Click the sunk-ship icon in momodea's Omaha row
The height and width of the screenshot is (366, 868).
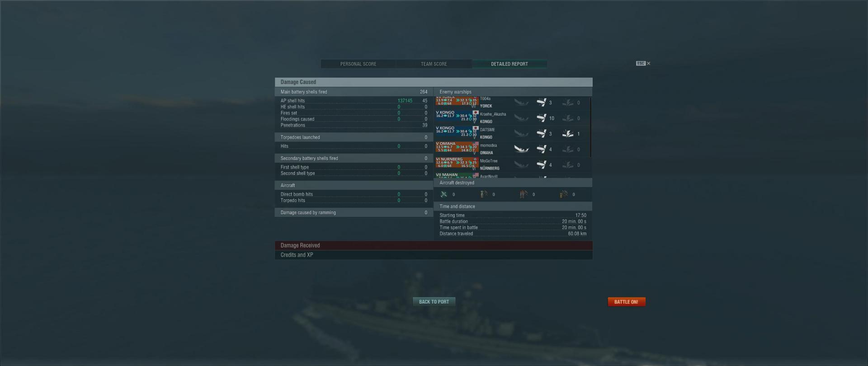coord(521,149)
